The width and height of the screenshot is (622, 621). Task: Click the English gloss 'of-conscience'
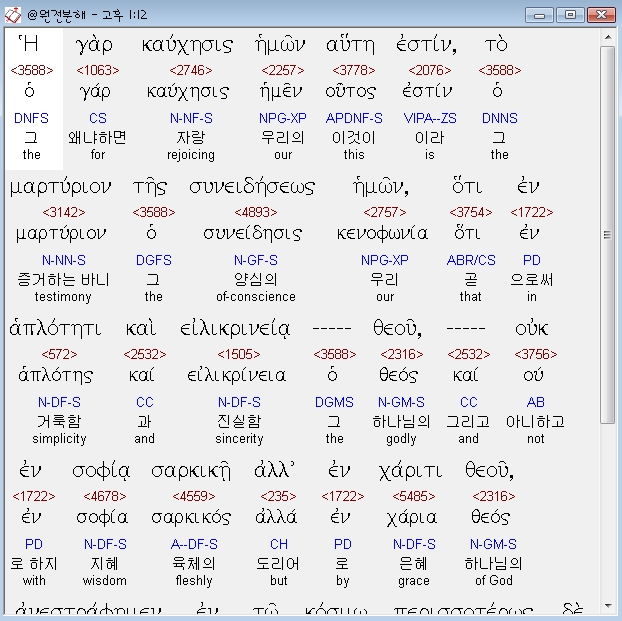point(256,297)
